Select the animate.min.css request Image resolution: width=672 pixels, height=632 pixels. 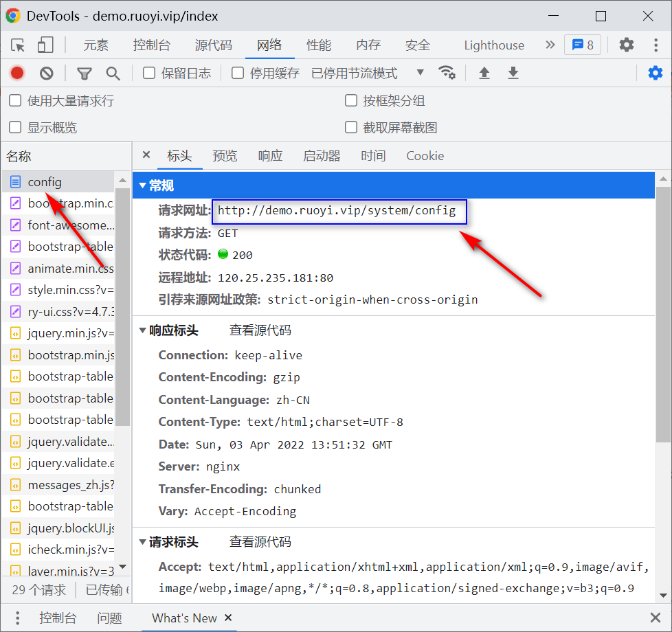58,268
